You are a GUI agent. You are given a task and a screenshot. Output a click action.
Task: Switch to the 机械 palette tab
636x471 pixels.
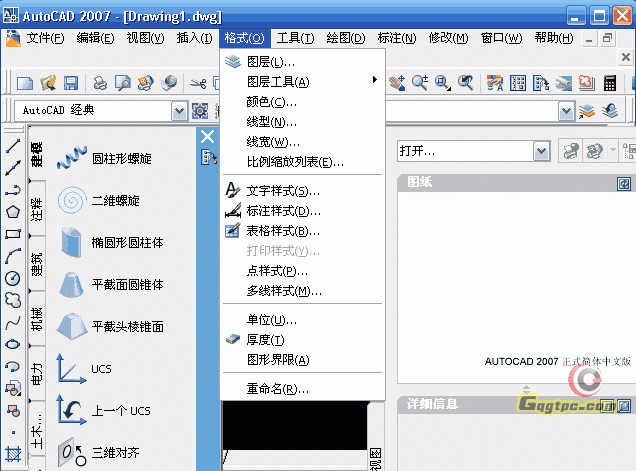37,319
